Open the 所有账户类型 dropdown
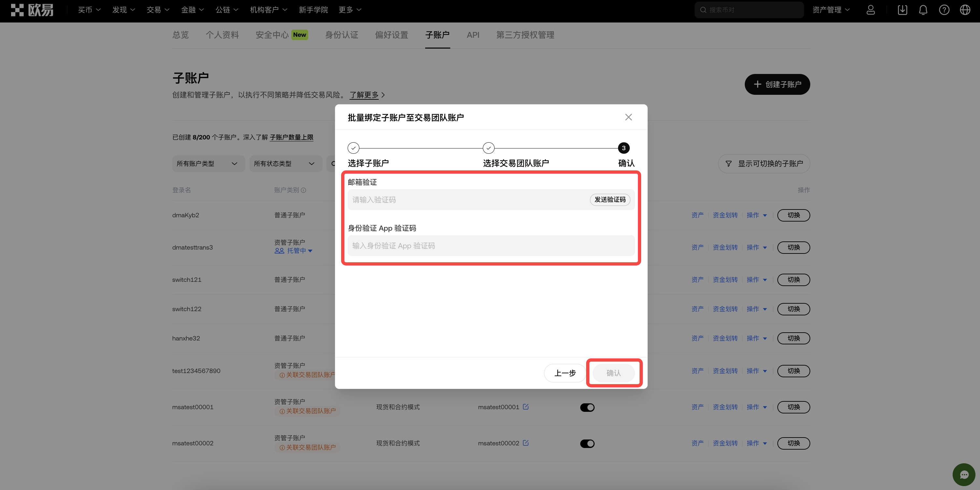Viewport: 980px width, 490px height. pyautogui.click(x=208, y=163)
